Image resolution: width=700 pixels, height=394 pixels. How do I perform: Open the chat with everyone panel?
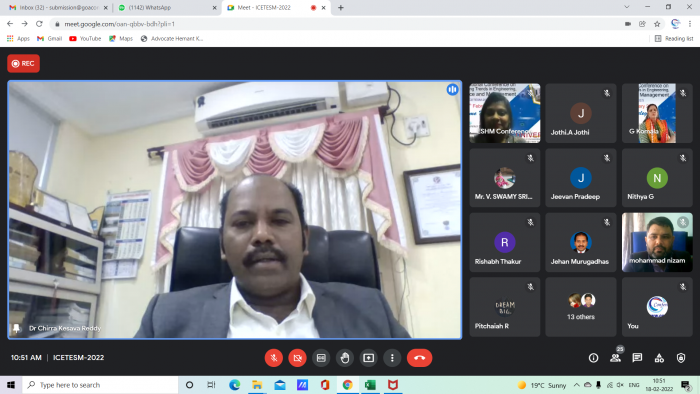tap(637, 358)
